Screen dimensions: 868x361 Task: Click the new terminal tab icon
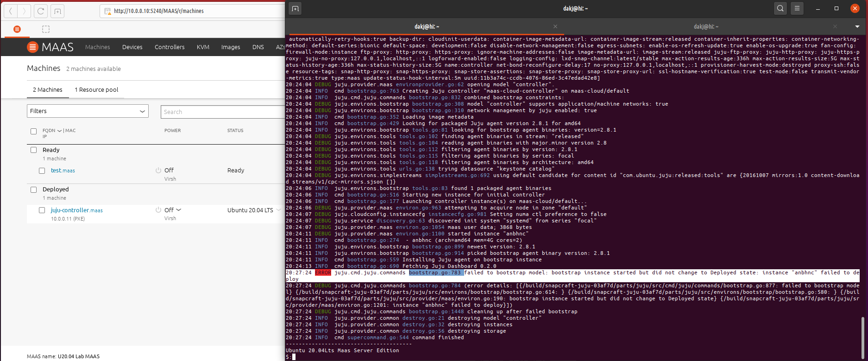[295, 8]
